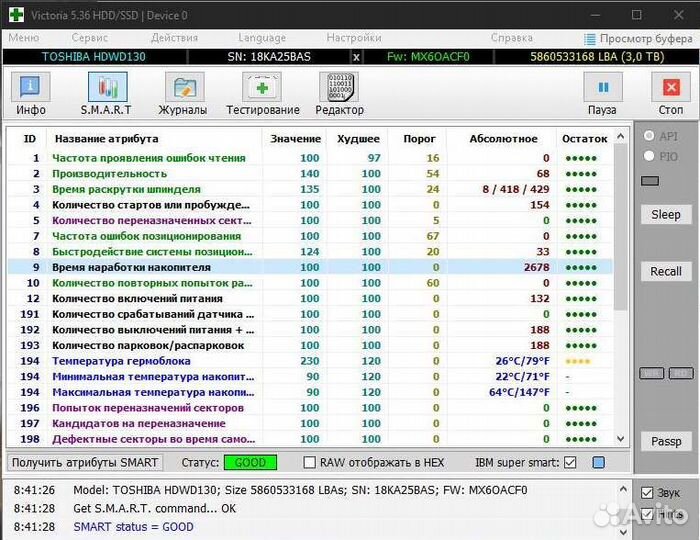Click absolute value 2678 cell

537,267
